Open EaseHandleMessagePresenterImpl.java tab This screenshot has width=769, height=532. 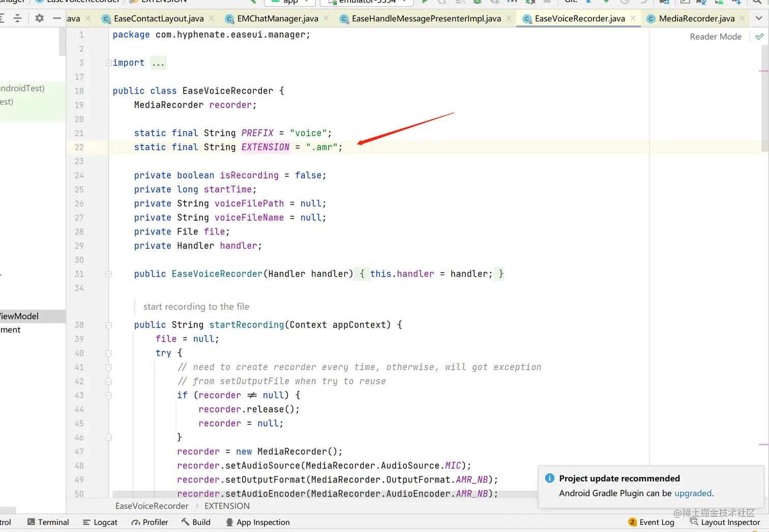pos(426,18)
